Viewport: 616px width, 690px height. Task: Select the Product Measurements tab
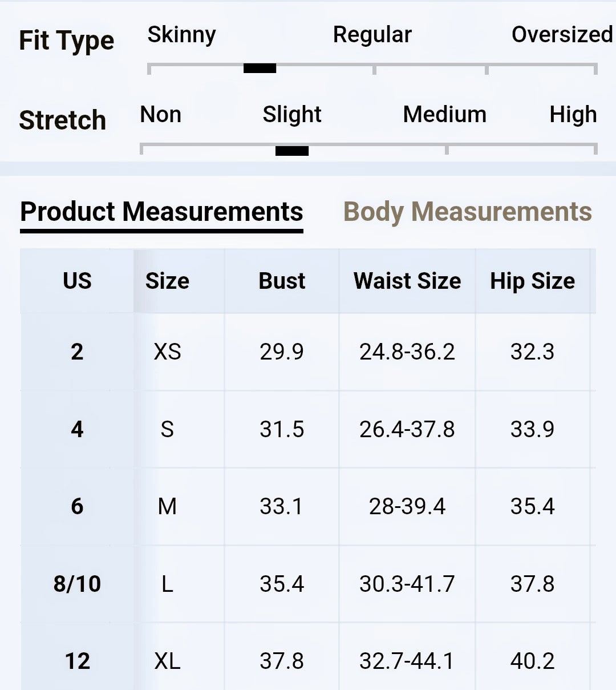tap(161, 212)
